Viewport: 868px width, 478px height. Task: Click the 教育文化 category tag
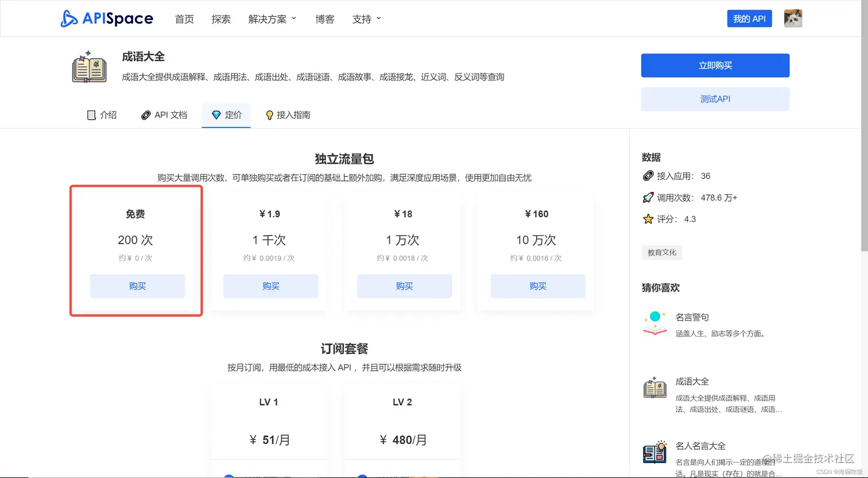661,252
